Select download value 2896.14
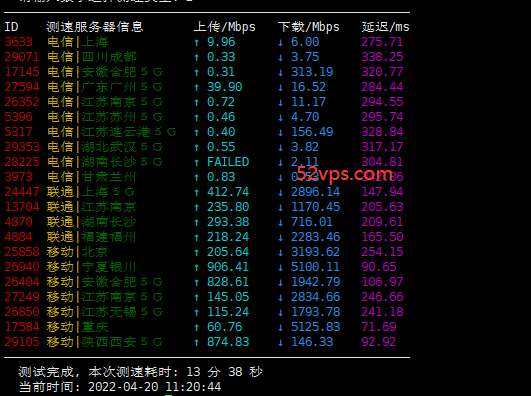This screenshot has height=396, width=531. tap(315, 192)
